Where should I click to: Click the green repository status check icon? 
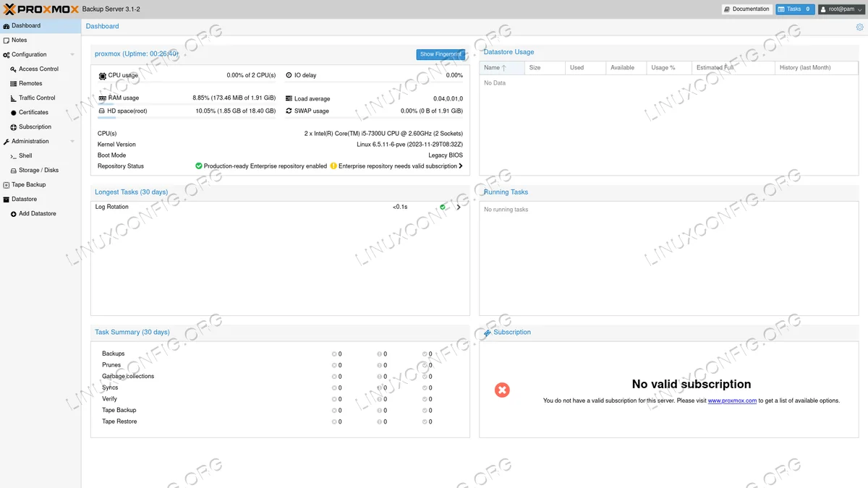[x=199, y=166]
